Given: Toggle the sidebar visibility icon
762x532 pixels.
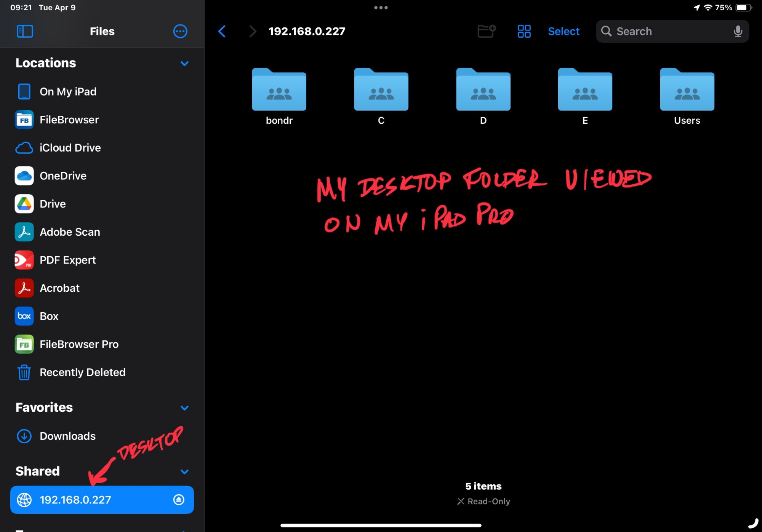Looking at the screenshot, I should point(25,31).
